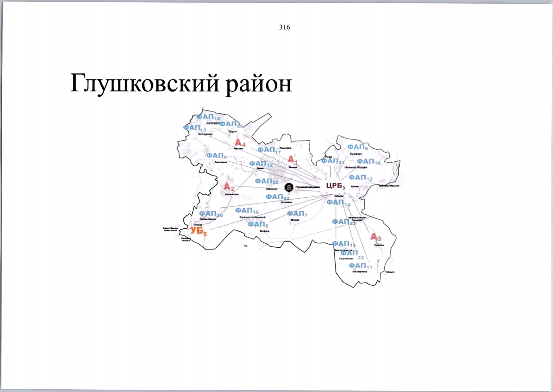Select the ФАП7 label on the map
Viewport: 553px width, 392px height.
pyautogui.click(x=297, y=214)
